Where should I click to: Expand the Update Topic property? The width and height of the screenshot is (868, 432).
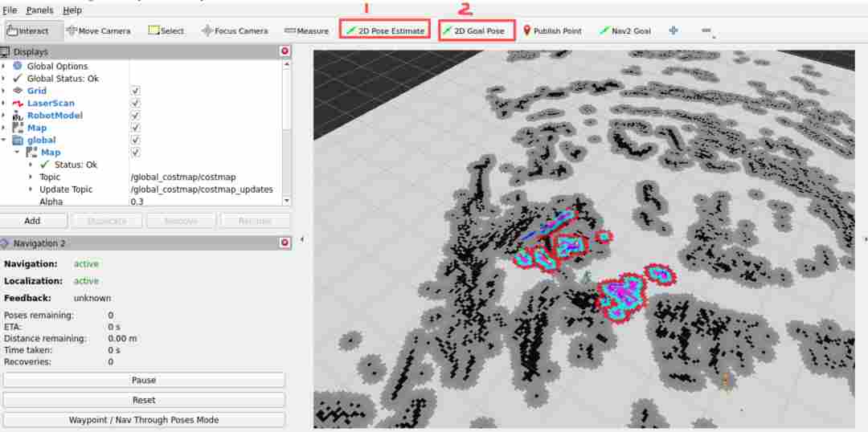(x=31, y=190)
